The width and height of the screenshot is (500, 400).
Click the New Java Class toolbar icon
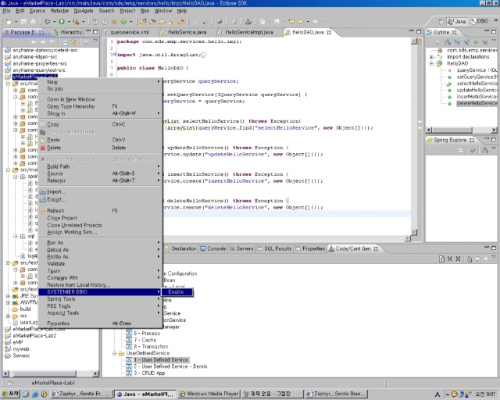tap(124, 22)
